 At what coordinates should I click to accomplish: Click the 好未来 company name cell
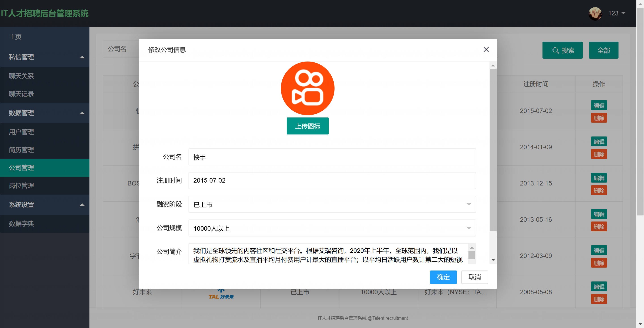tap(142, 292)
